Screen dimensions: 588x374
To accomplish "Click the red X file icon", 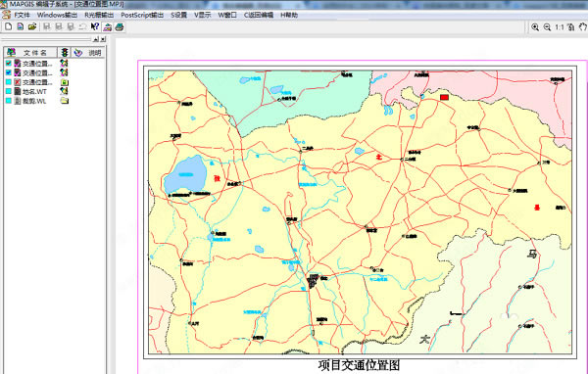I will 18,82.
